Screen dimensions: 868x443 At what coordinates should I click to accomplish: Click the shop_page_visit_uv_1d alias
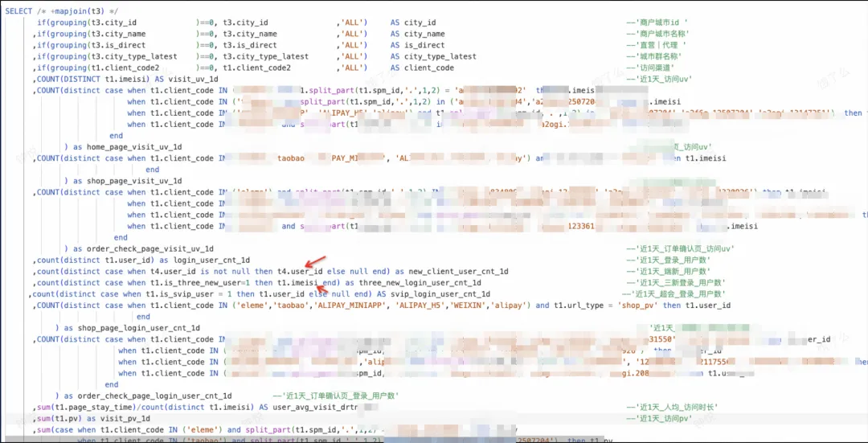[x=134, y=181]
